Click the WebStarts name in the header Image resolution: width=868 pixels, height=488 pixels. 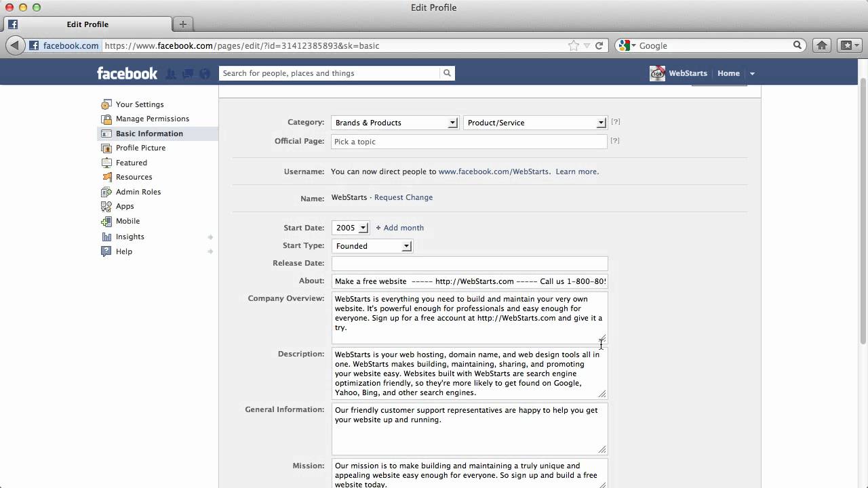tap(688, 73)
